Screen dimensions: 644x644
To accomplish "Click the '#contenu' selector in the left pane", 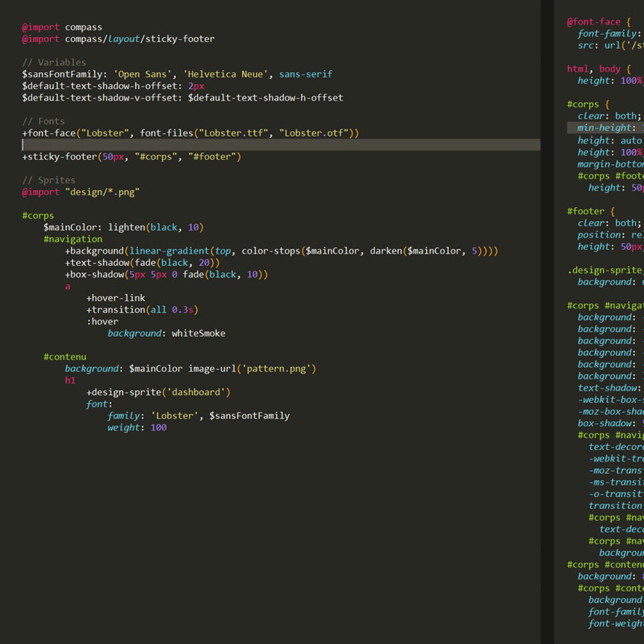I will coord(65,357).
